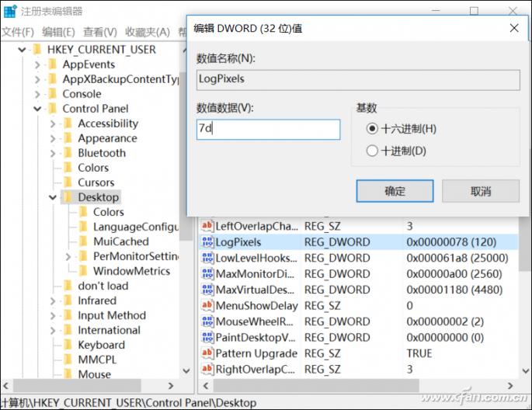Screen dimensions: 532x410
Task: Select the LanguageConfigu key in tree
Action: (x=136, y=227)
